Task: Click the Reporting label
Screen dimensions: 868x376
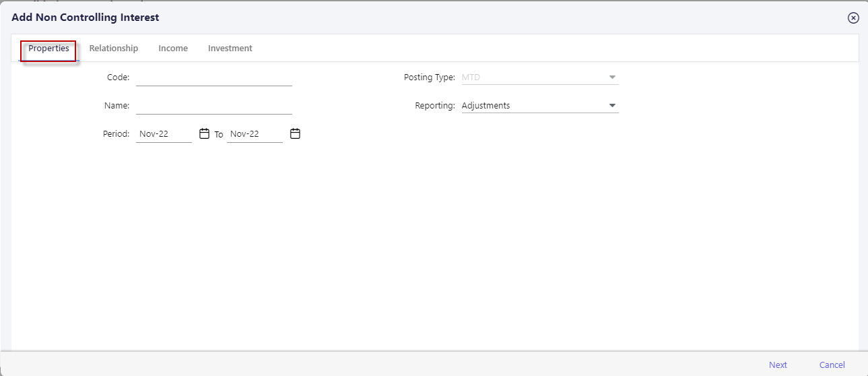Action: pos(435,106)
